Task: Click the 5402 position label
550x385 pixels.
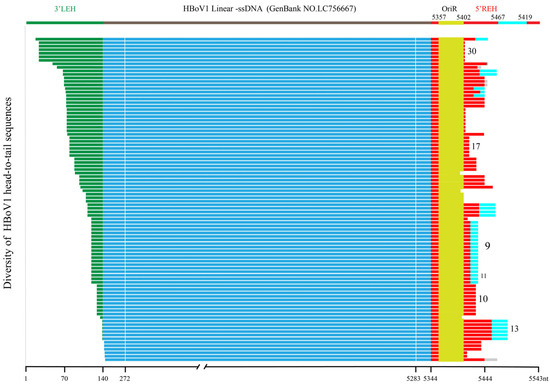Action: pyautogui.click(x=463, y=17)
